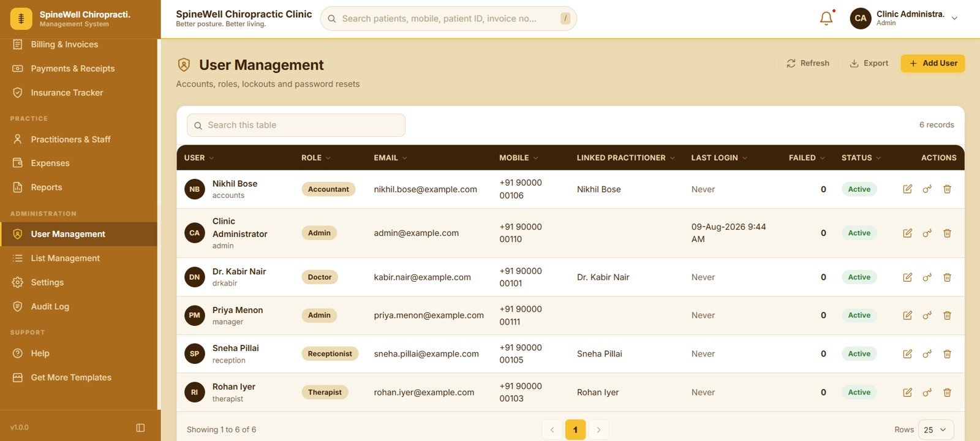Open the notifications bell
Screen dimensions: 980x441
(x=826, y=18)
